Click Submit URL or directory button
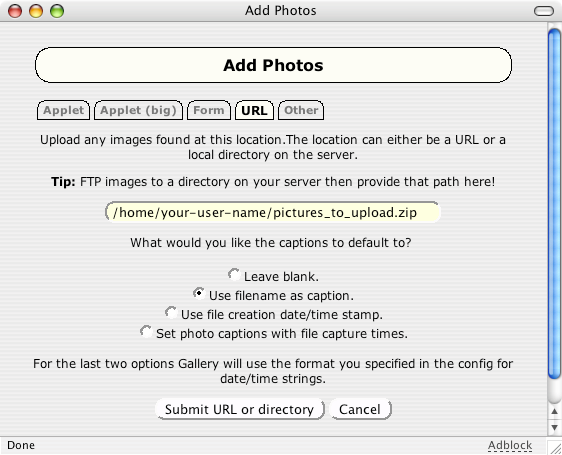562x455 pixels. point(239,409)
